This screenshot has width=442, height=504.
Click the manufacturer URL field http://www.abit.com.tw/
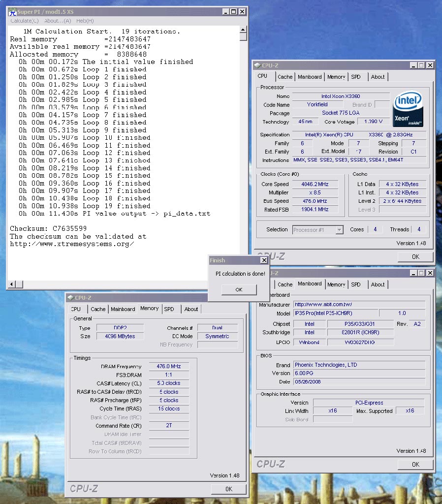[359, 304]
